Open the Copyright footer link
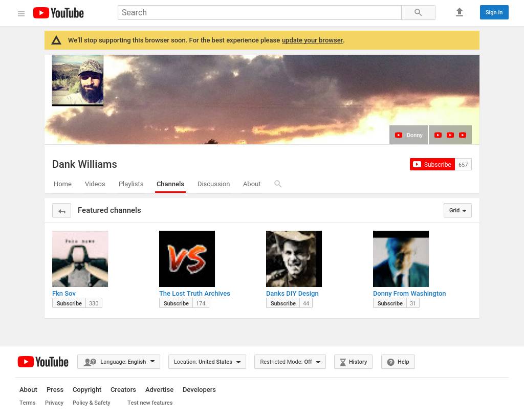The image size is (524, 420). [87, 390]
